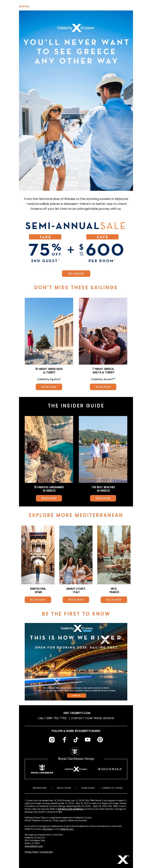
Task: Book the 10-Night Greek Isles & Turkey sailing
Action: tap(49, 387)
